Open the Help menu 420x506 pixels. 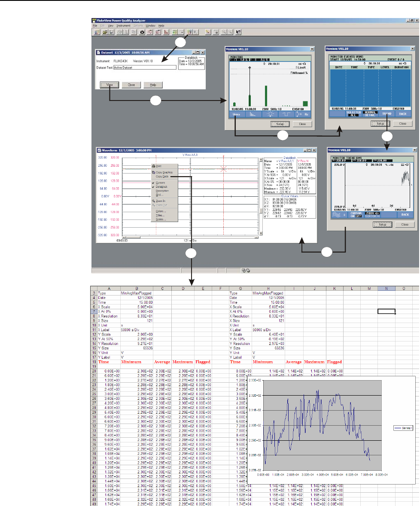click(x=161, y=26)
